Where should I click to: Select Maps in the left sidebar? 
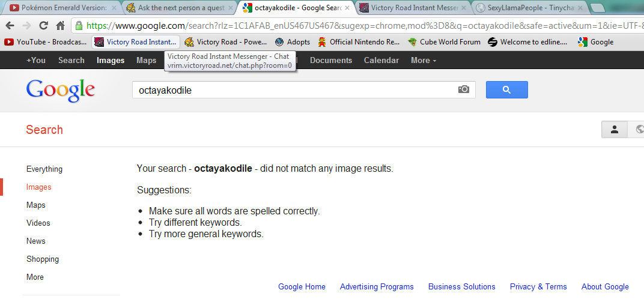tap(35, 205)
